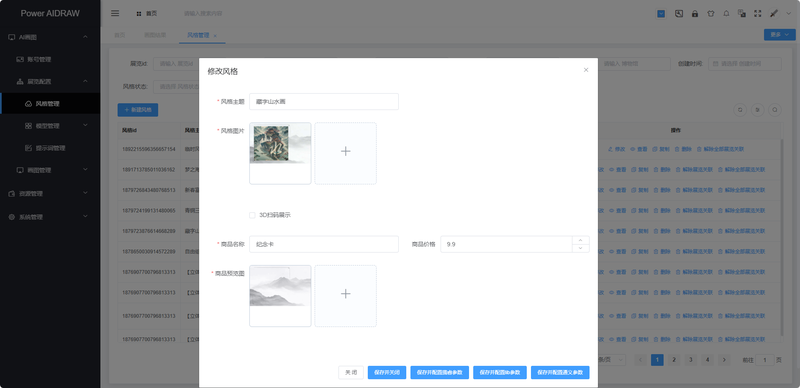
Task: Click 查看 in first table row
Action: pos(638,149)
